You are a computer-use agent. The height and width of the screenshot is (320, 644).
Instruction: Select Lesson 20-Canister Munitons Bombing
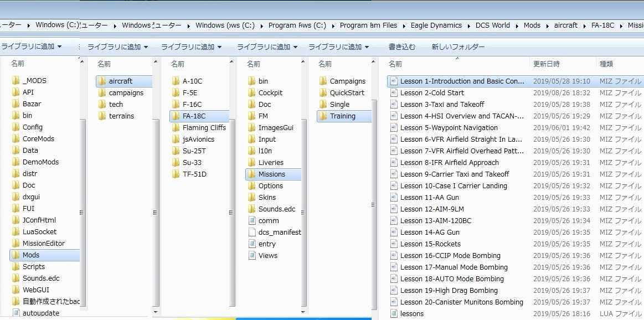pos(462,302)
